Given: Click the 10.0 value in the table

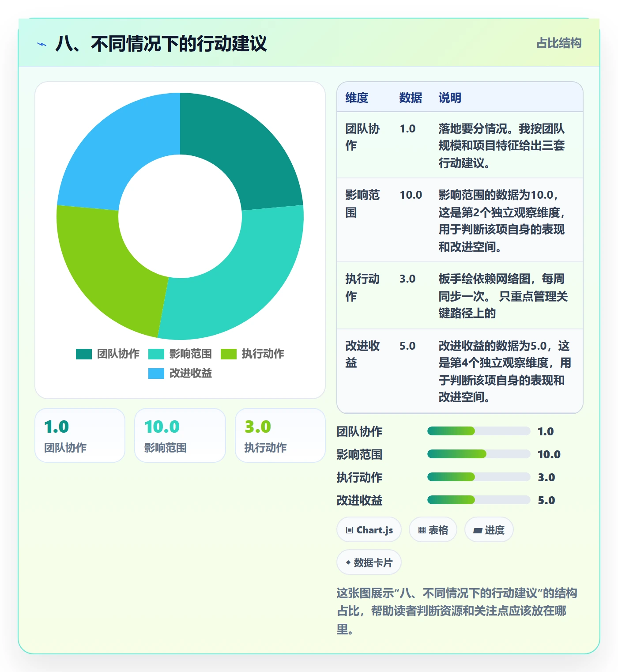Looking at the screenshot, I should click(x=411, y=195).
